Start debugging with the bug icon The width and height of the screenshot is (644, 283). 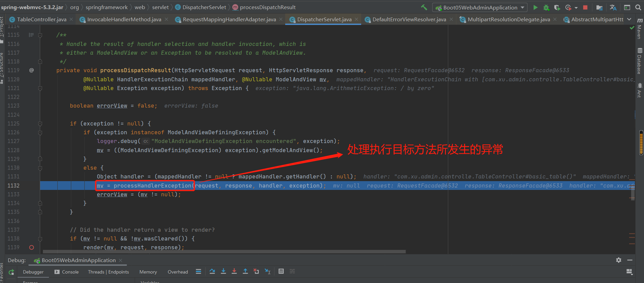(x=546, y=7)
